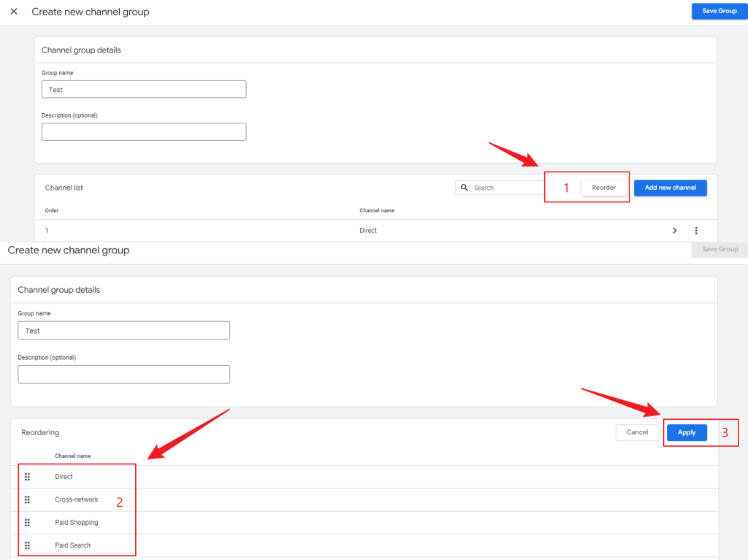Close the channel group editor with the X icon
748x560 pixels.
point(13,11)
